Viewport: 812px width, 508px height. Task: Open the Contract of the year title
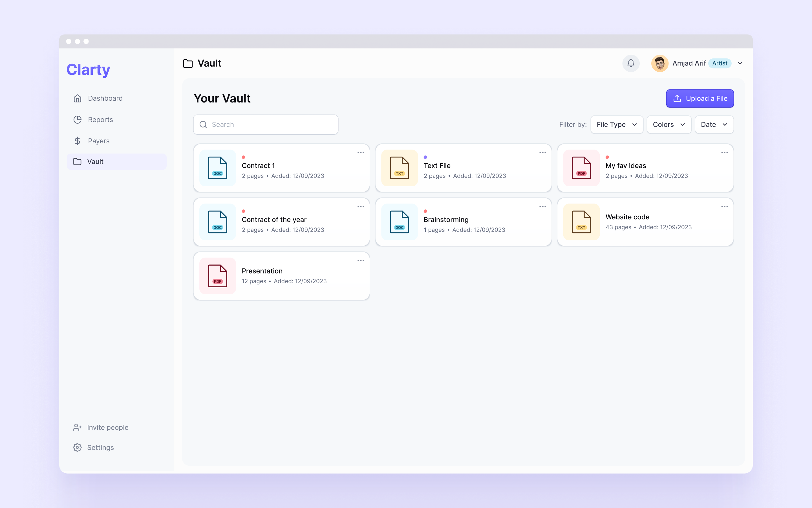274,220
